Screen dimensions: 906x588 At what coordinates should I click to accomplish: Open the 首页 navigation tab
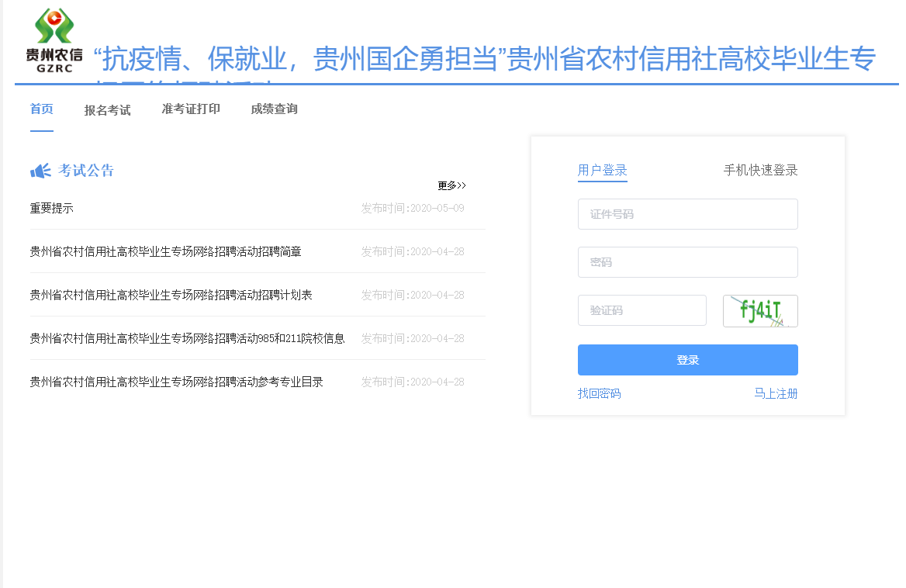(x=42, y=109)
